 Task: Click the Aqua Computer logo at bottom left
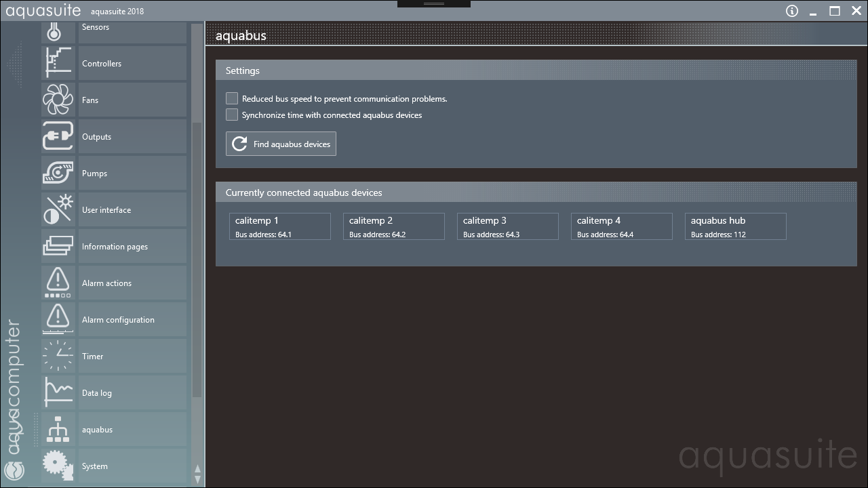point(14,470)
